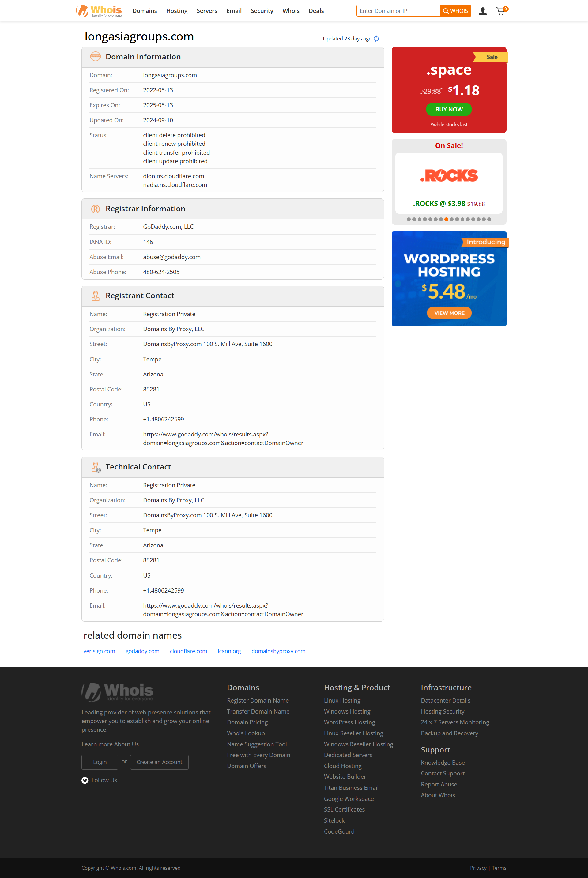Click the .ROCKS @ $3.98 offer text
This screenshot has height=878, width=588.
tap(439, 204)
